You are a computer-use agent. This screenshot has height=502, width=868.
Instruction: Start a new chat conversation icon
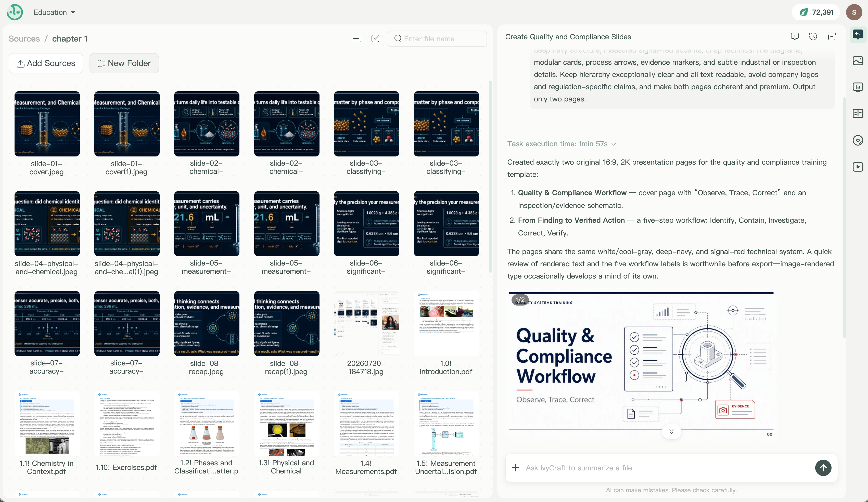(x=795, y=36)
